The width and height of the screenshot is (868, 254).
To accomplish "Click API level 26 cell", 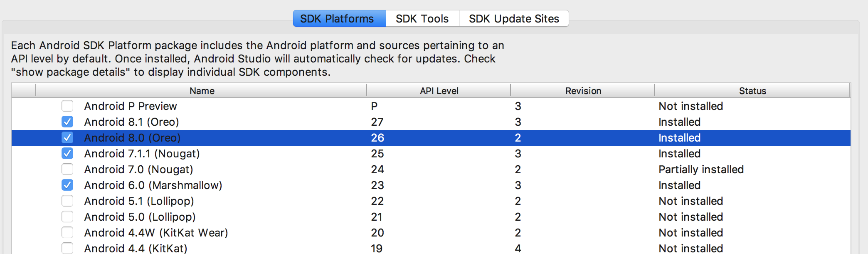I will pos(377,138).
